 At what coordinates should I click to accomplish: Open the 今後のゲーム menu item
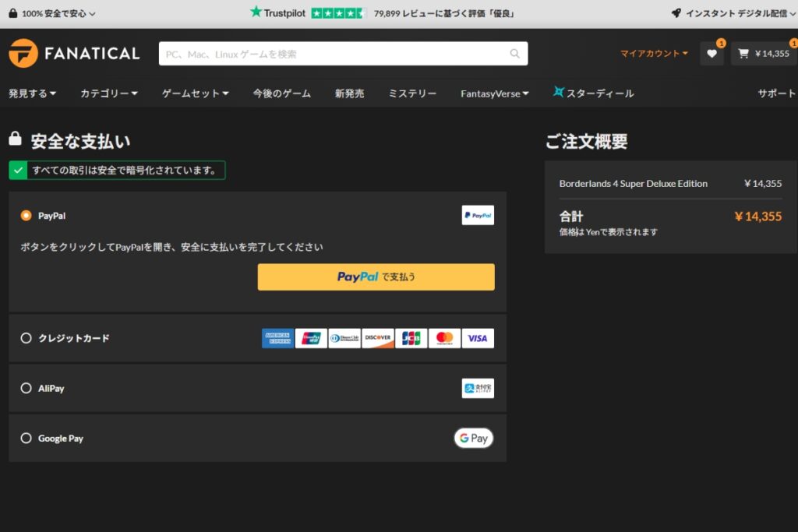pyautogui.click(x=282, y=93)
